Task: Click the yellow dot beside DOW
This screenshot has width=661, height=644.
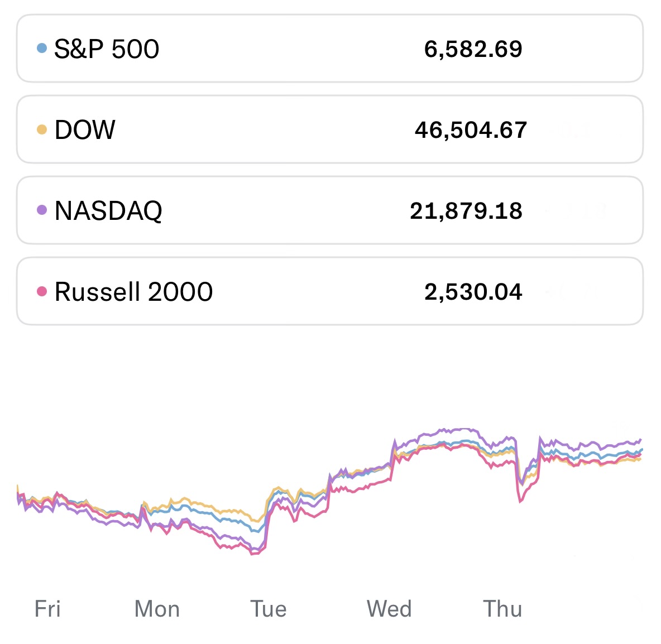Action: [x=41, y=130]
